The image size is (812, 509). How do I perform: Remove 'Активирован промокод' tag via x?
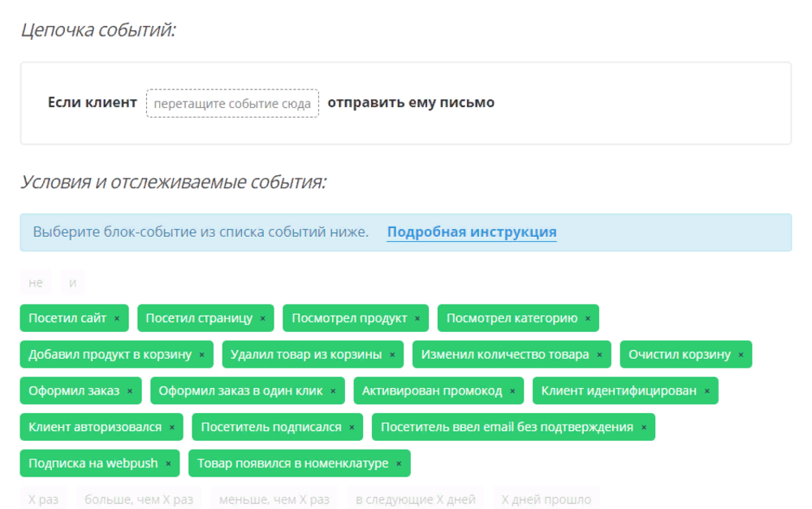pyautogui.click(x=512, y=391)
